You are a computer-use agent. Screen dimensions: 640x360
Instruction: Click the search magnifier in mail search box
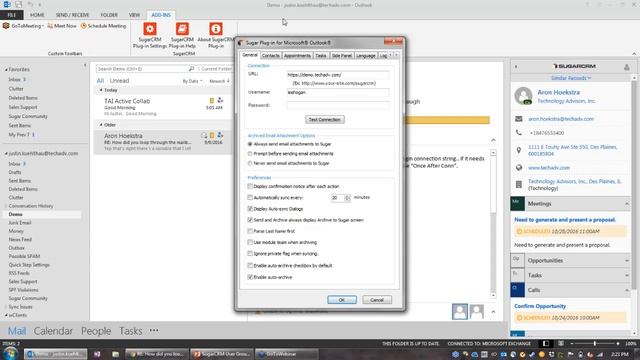coord(191,69)
